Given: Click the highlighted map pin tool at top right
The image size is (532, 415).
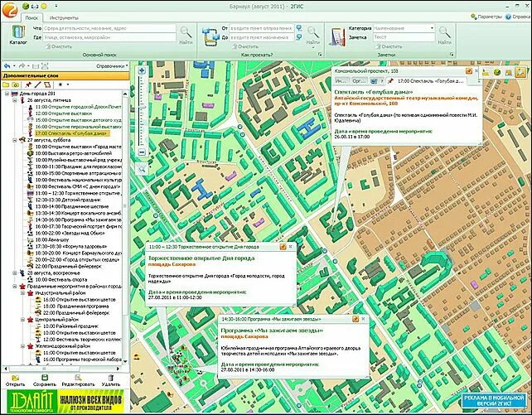Looking at the screenshot, I should 520,72.
